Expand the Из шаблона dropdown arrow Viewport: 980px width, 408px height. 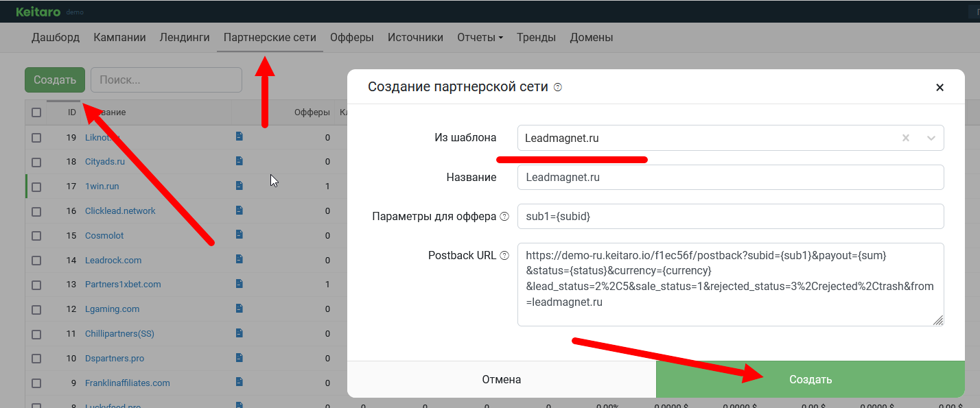click(931, 138)
